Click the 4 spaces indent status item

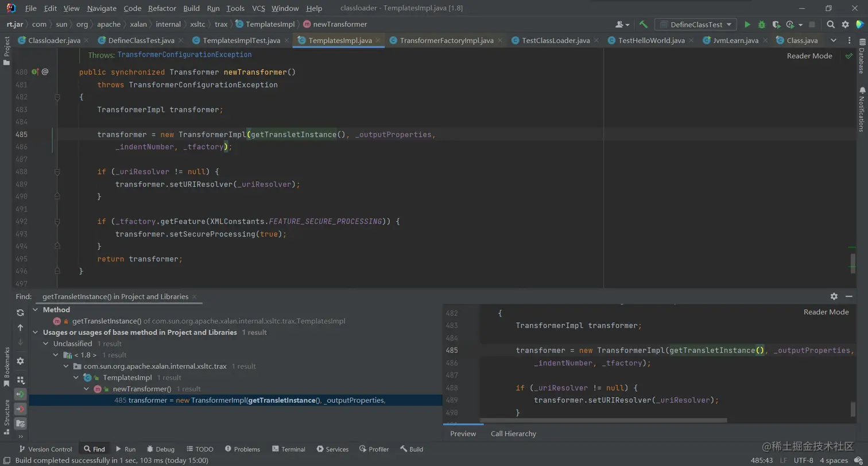[834, 460]
